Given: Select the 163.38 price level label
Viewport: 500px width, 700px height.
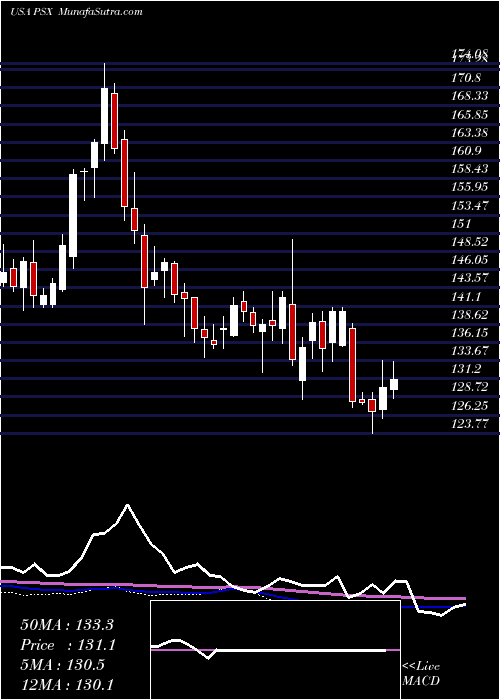Looking at the screenshot, I should (470, 133).
